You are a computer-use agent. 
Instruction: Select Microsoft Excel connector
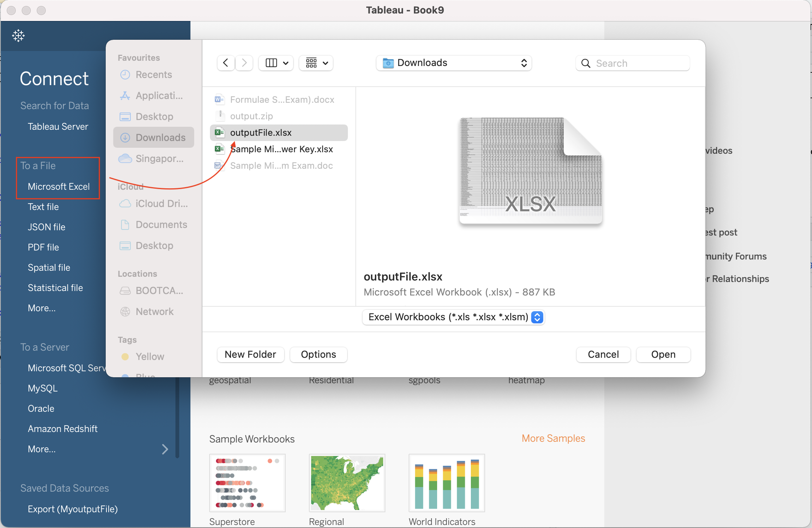click(58, 186)
